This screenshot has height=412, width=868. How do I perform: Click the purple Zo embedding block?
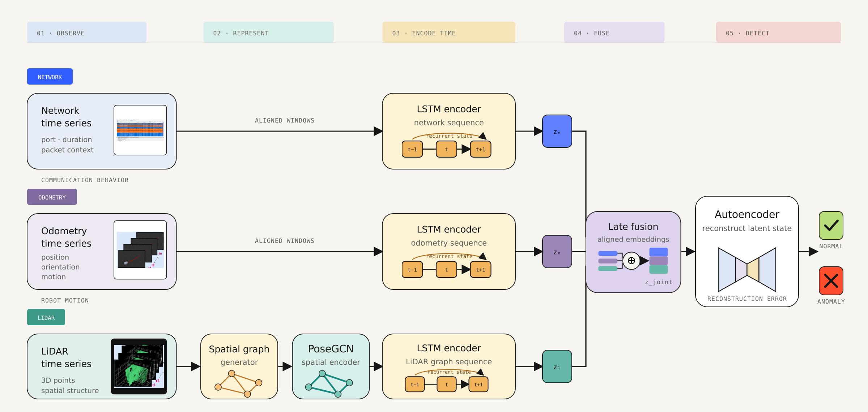[x=557, y=252]
